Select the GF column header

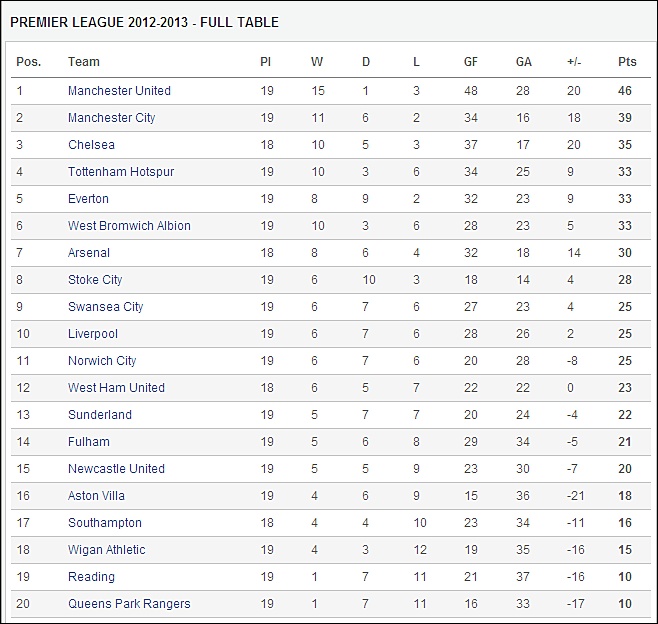tap(470, 62)
